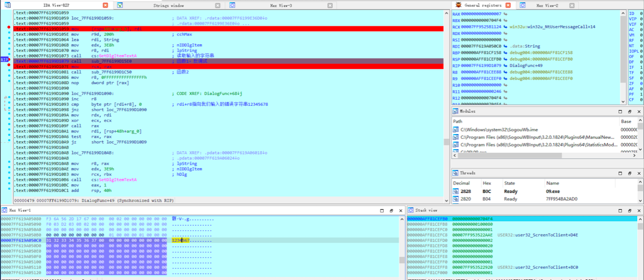The image size is (644, 280).
Task: Close the Hex View-3 tab
Action: tap(330, 5)
